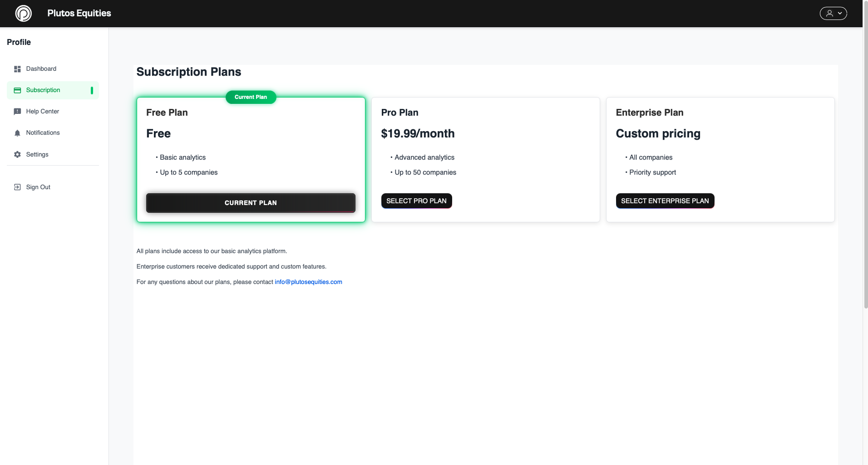Viewport: 868px width, 465px height.
Task: Click the user avatar icon
Action: click(x=829, y=13)
